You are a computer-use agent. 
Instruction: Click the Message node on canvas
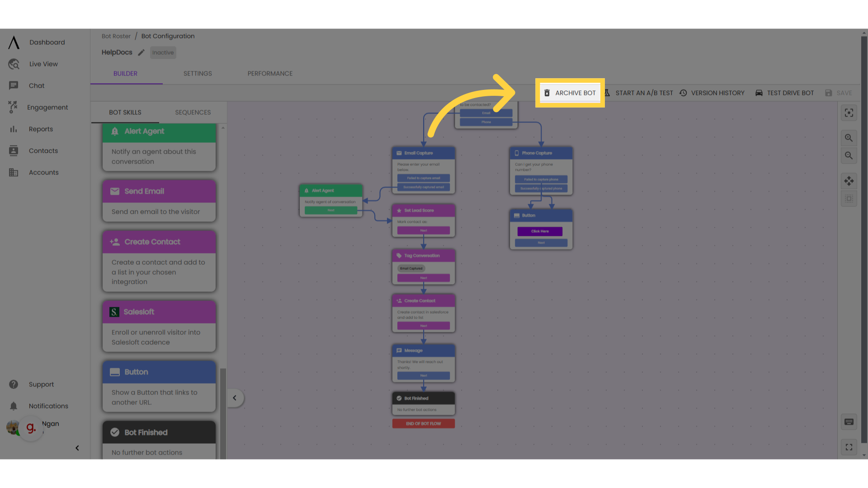(x=424, y=363)
